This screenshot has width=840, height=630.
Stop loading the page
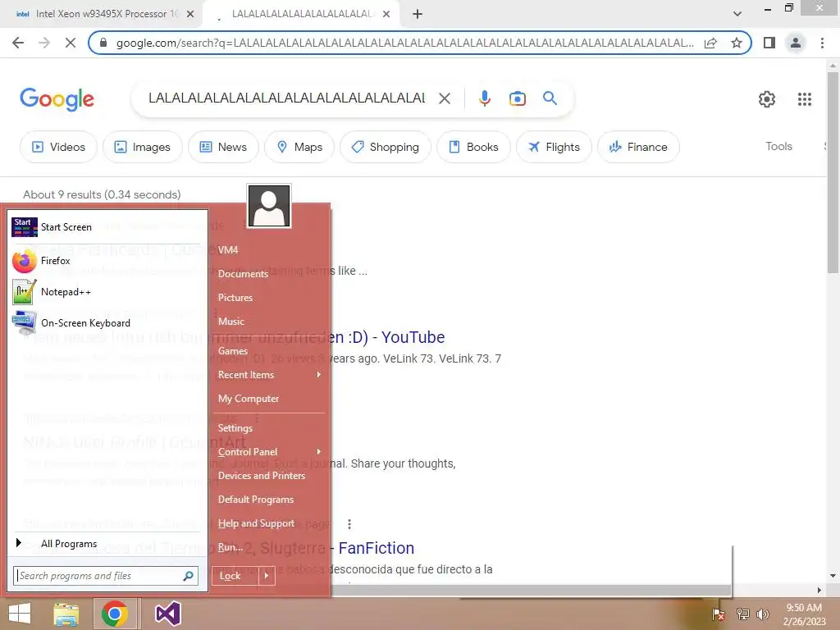[x=71, y=43]
